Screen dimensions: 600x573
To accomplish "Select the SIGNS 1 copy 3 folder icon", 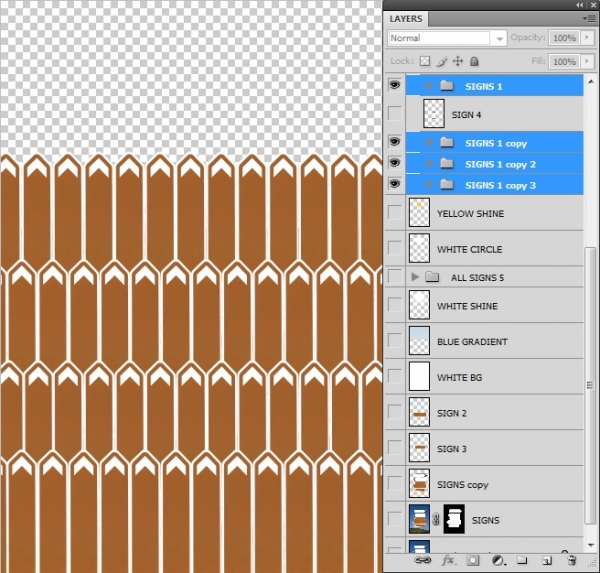I will (447, 185).
